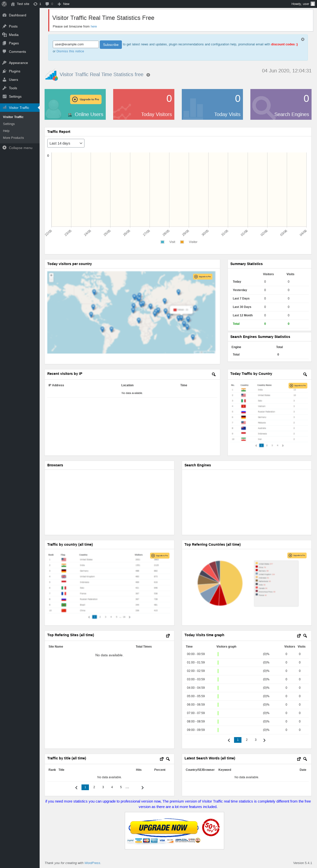This screenshot has width=317, height=868.
Task: Click New in the admin bar
Action: (x=64, y=4)
